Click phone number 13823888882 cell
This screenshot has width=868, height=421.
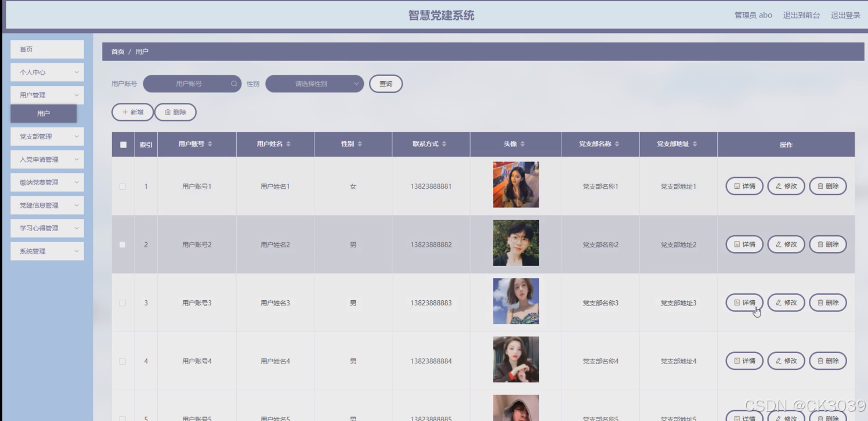click(431, 244)
